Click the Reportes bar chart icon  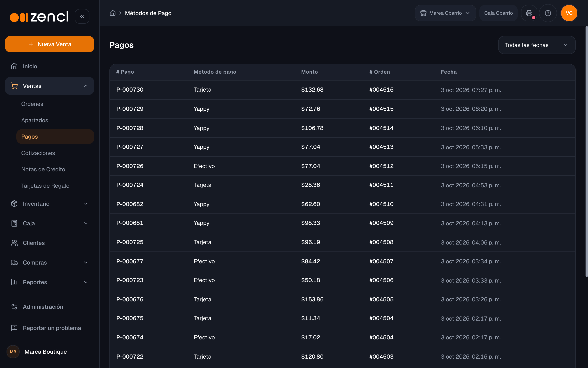pos(14,282)
